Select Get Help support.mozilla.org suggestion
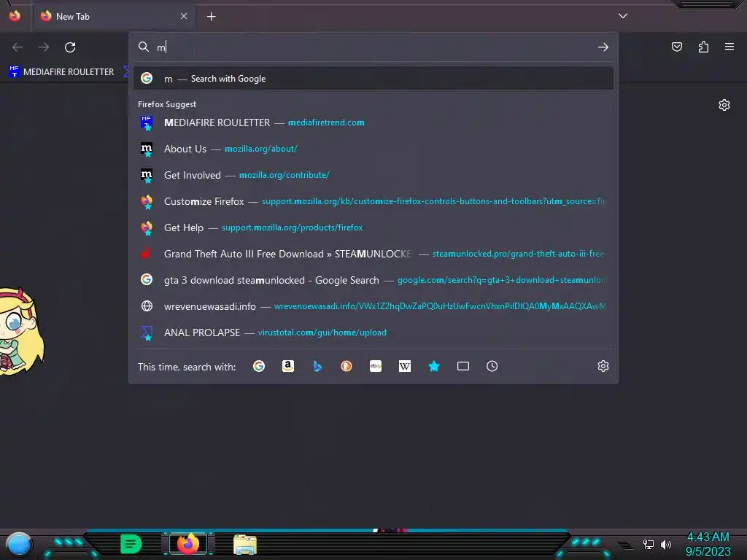This screenshot has height=560, width=747. (x=373, y=227)
